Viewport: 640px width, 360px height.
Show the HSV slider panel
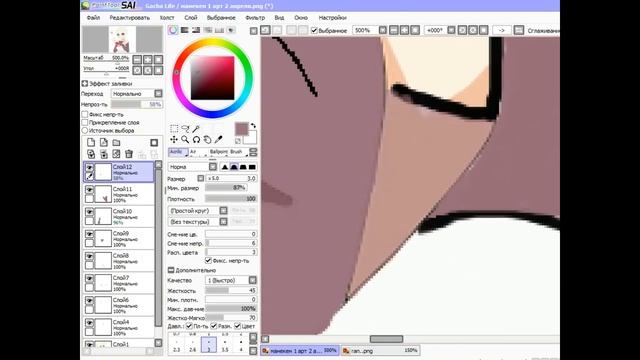pyautogui.click(x=196, y=30)
